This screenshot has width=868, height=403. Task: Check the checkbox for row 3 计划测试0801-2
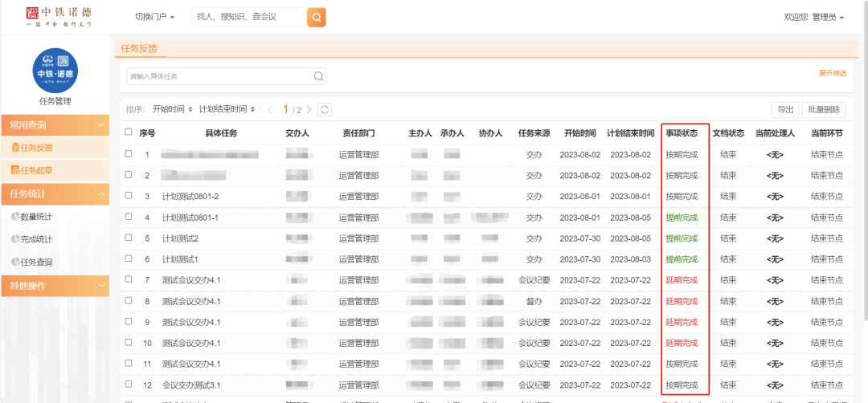coord(129,196)
